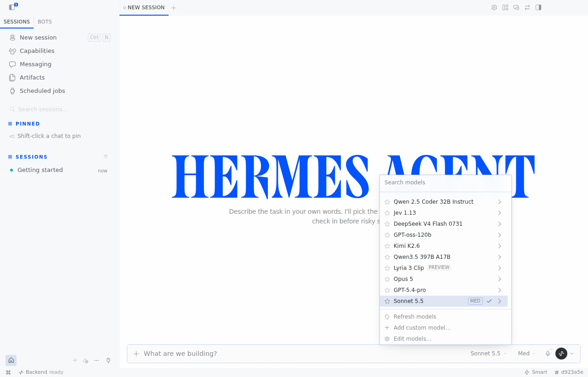Open the Med effort dropdown
The image size is (588, 377).
click(x=526, y=354)
